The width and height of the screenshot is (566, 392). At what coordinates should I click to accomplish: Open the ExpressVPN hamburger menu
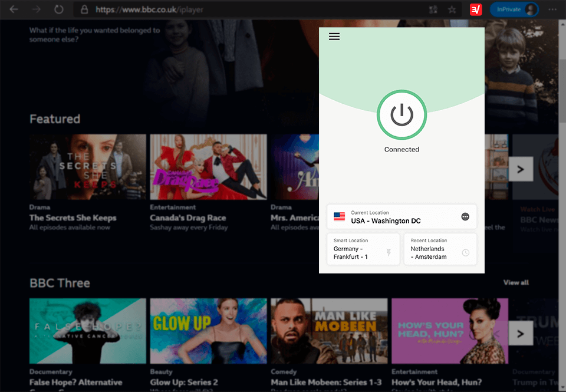tap(334, 37)
